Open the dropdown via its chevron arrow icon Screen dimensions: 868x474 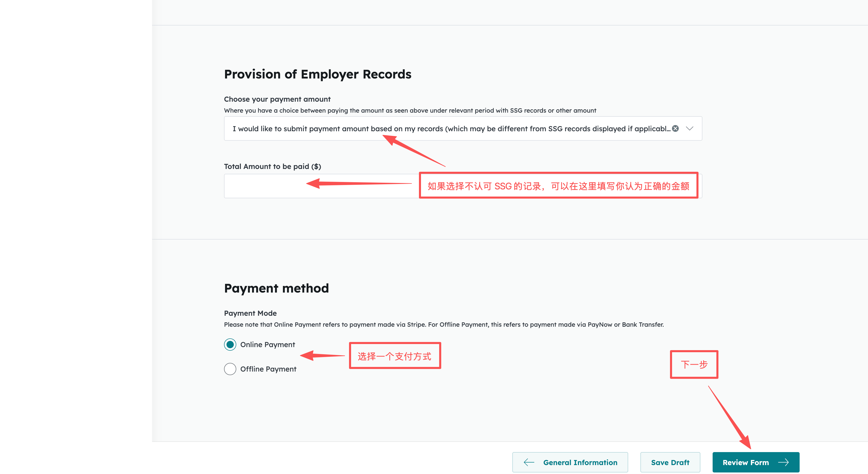coord(690,128)
